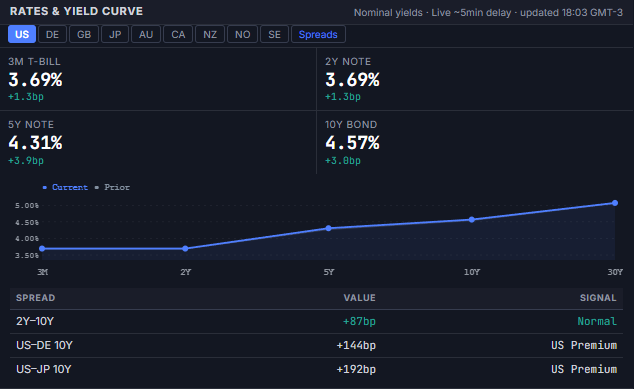Image resolution: width=634 pixels, height=389 pixels.
Task: Select the 2Y point on yield curve
Action: 185,249
